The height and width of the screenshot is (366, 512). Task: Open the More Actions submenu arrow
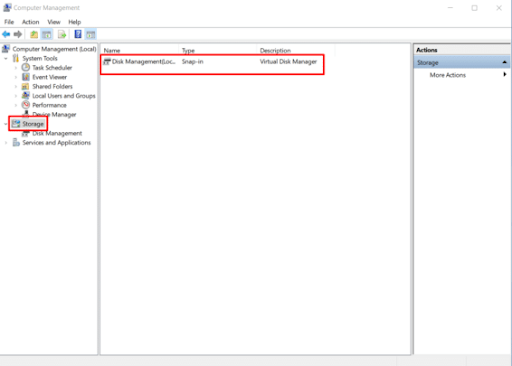(505, 75)
